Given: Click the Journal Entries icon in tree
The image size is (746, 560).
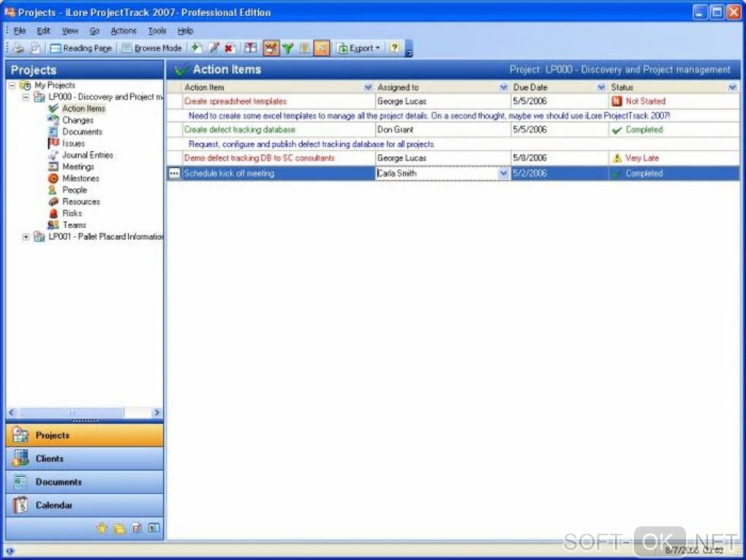Looking at the screenshot, I should tap(53, 155).
